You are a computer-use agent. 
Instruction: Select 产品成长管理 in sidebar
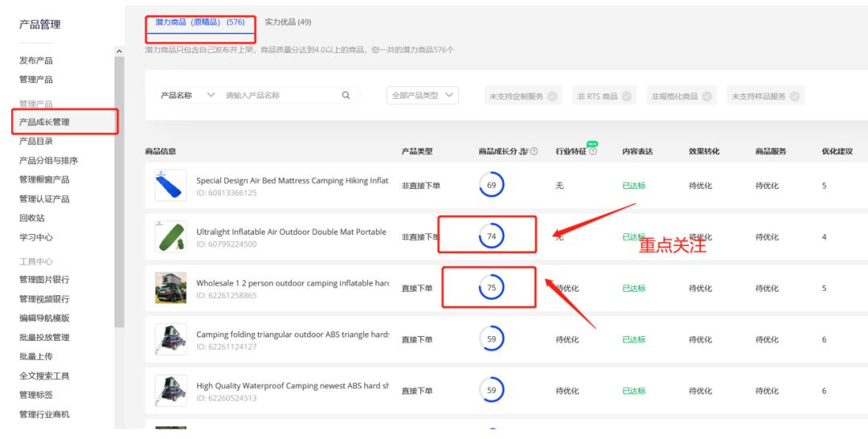pos(44,121)
